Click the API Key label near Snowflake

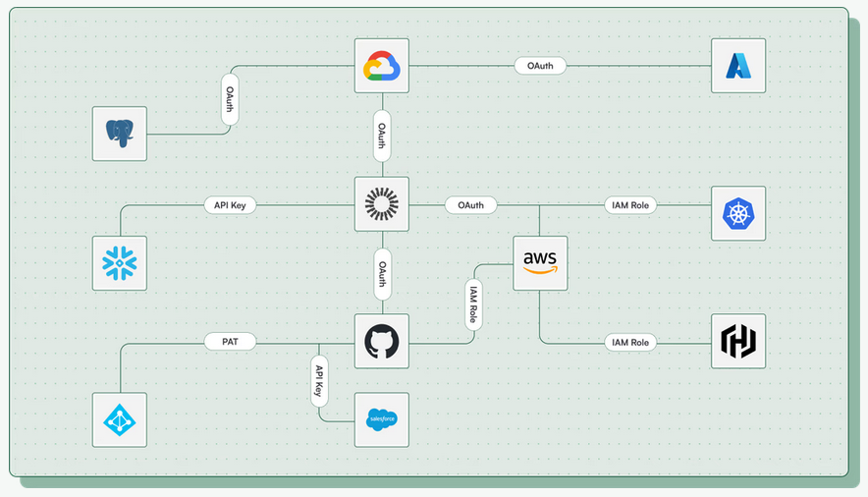click(x=231, y=205)
